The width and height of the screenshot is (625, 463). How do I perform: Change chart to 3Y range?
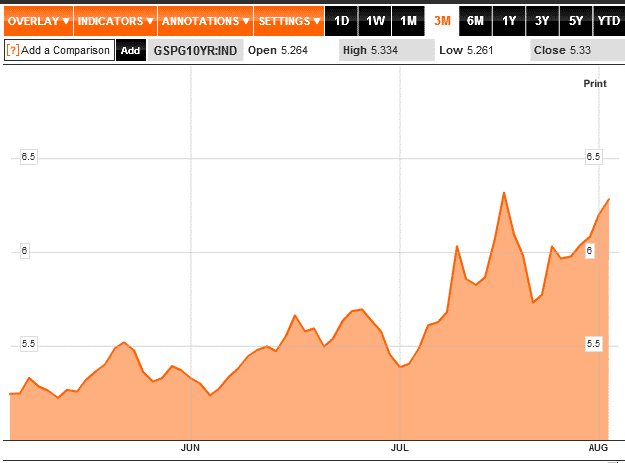(x=541, y=20)
